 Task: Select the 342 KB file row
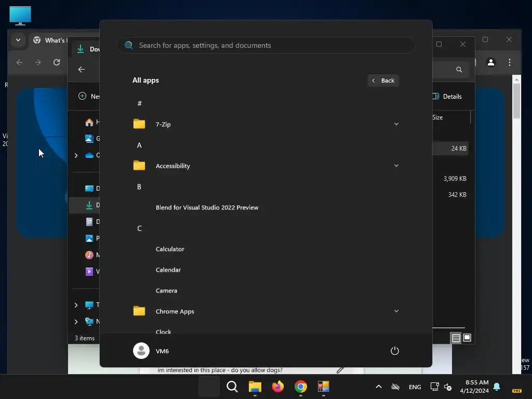(x=450, y=195)
